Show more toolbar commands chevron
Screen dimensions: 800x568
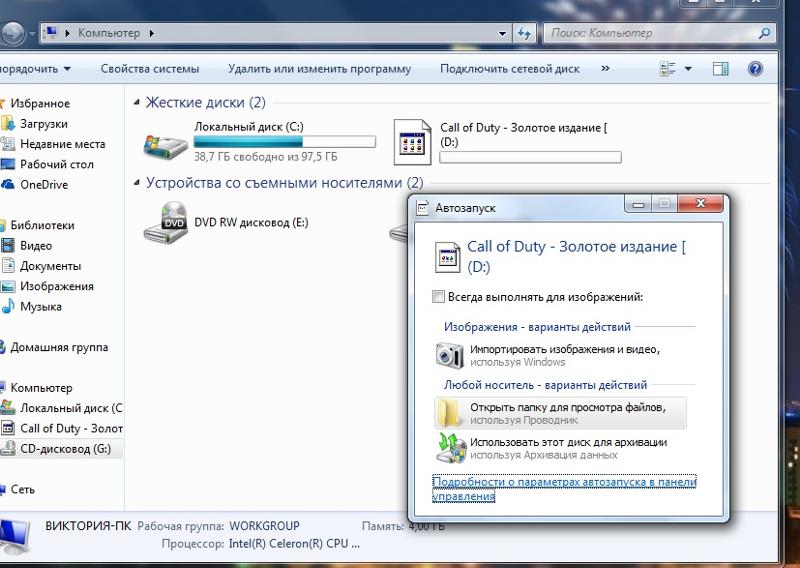[605, 68]
